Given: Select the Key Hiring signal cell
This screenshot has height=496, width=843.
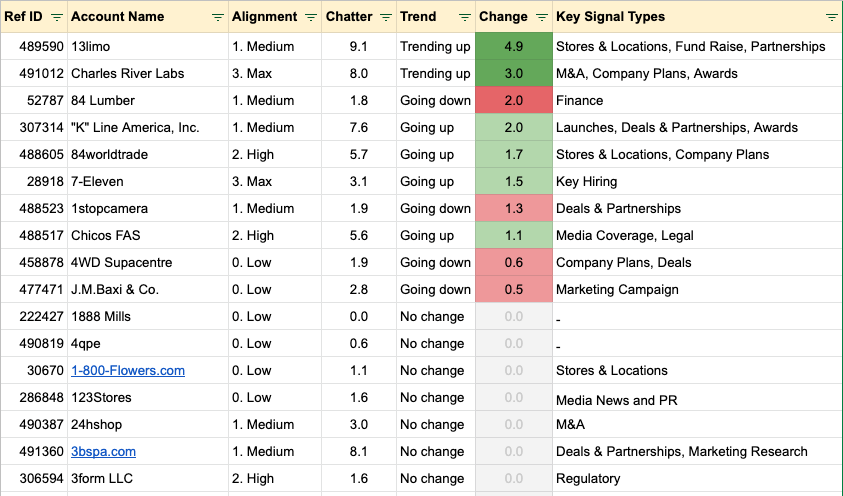Looking at the screenshot, I should 697,182.
